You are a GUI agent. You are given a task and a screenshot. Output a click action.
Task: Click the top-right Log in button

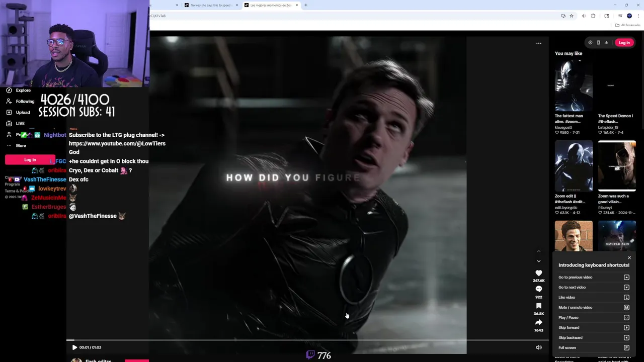(x=624, y=43)
